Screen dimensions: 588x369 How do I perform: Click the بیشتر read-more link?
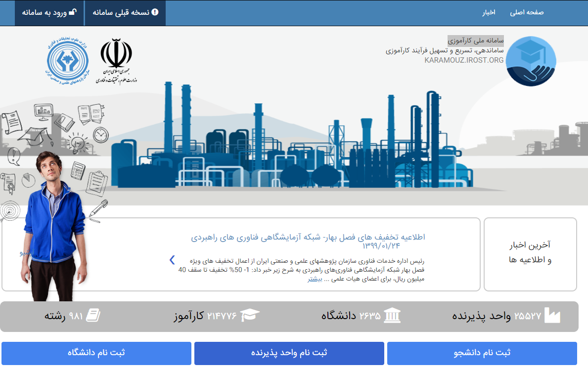click(315, 279)
